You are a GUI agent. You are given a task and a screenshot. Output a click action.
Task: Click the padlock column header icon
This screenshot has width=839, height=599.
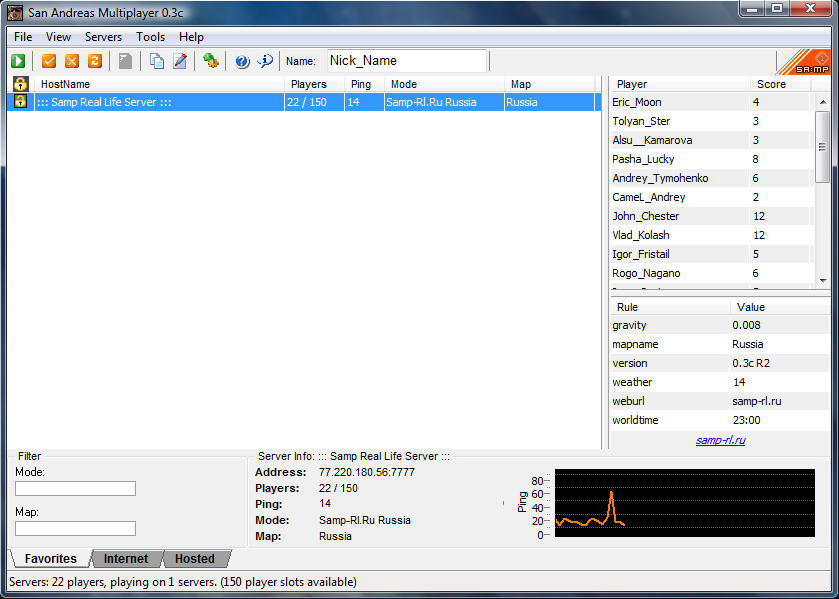(20, 84)
